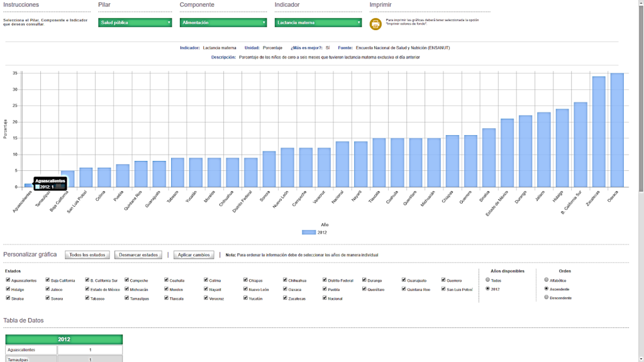Open the Indicador dropdown showing Lactancia materna

coord(318,23)
